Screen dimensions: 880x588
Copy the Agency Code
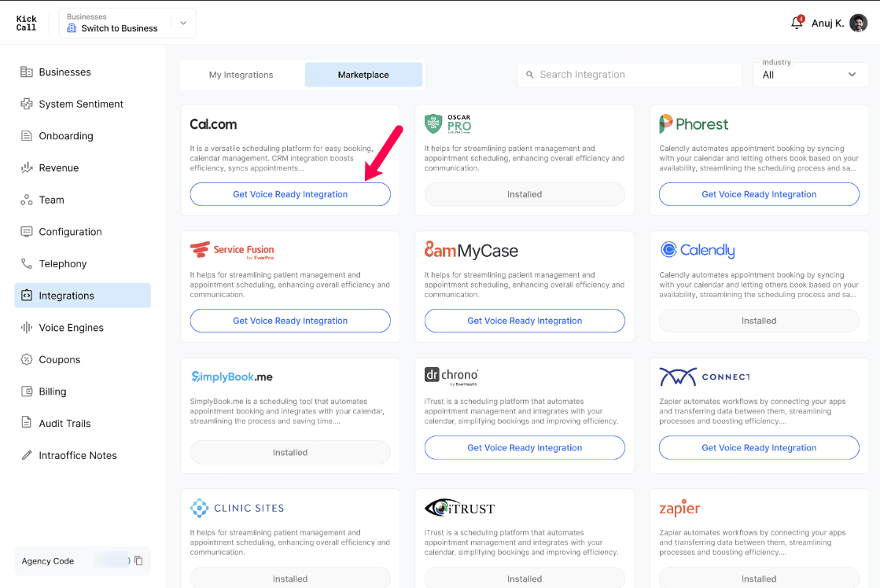coord(138,560)
